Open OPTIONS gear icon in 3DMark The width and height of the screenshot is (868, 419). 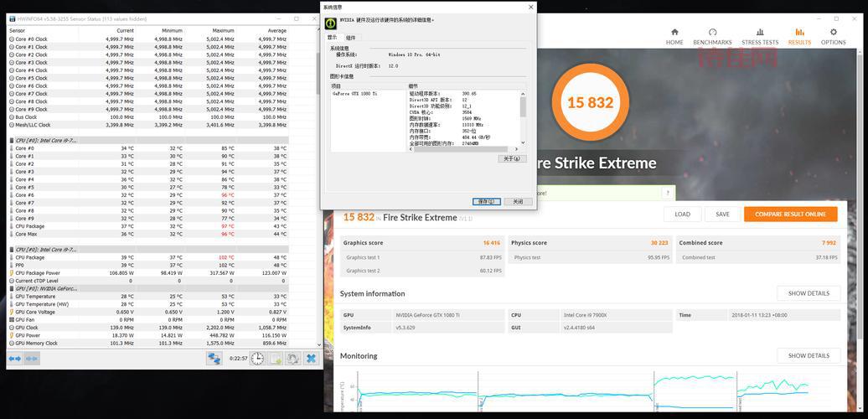[833, 32]
